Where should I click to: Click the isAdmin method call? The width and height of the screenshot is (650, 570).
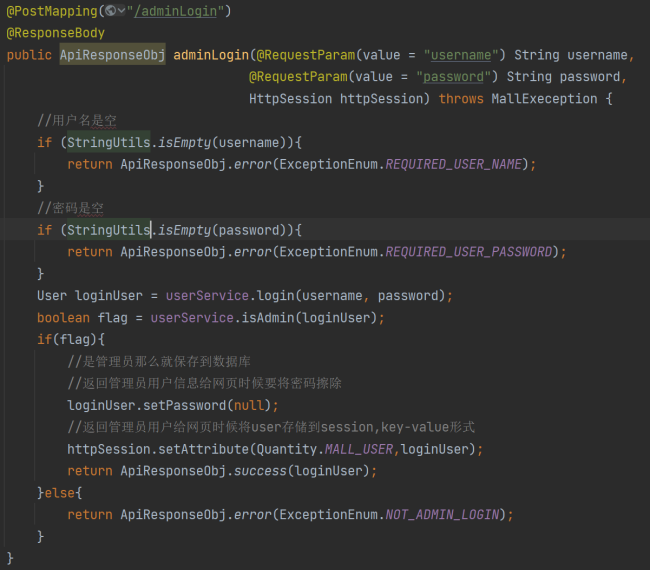[268, 318]
